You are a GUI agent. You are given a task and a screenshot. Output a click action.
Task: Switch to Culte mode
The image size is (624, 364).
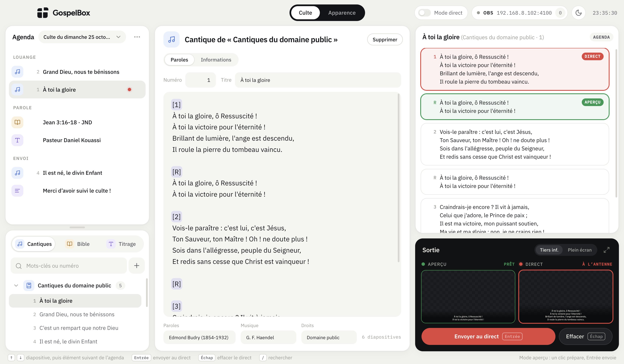coord(305,13)
